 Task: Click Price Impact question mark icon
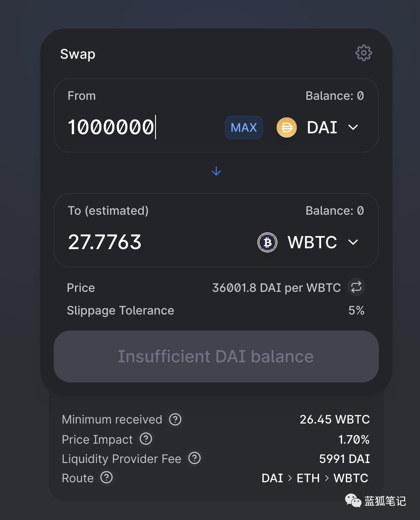point(146,439)
